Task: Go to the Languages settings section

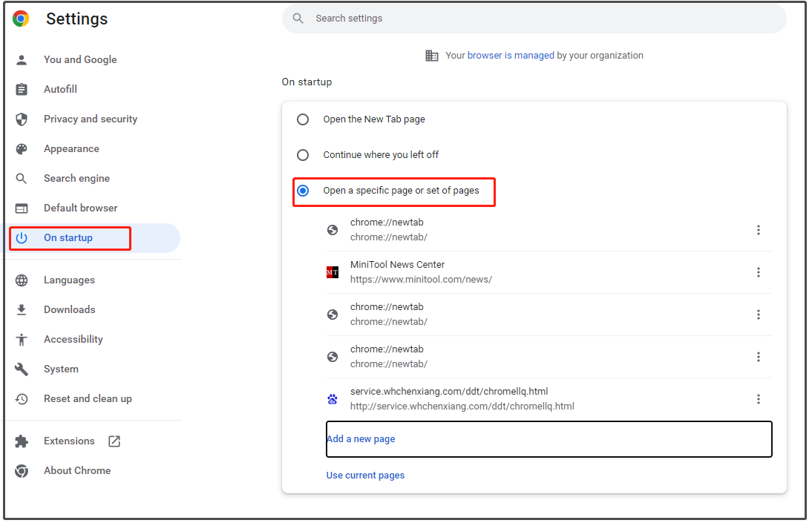Action: pos(69,280)
